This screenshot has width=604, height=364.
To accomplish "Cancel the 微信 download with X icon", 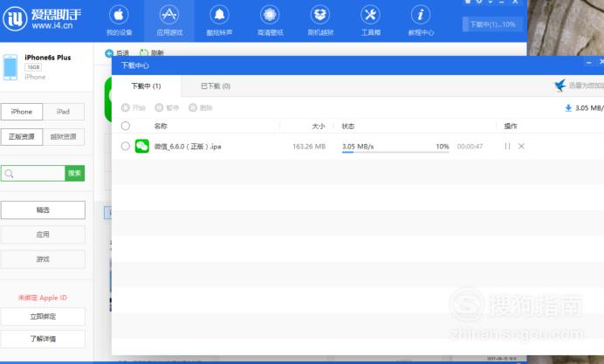I will pos(521,146).
